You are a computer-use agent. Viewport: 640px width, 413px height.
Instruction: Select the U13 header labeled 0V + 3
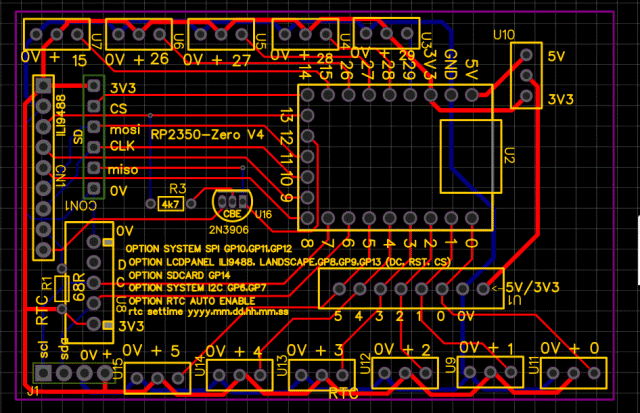click(315, 372)
